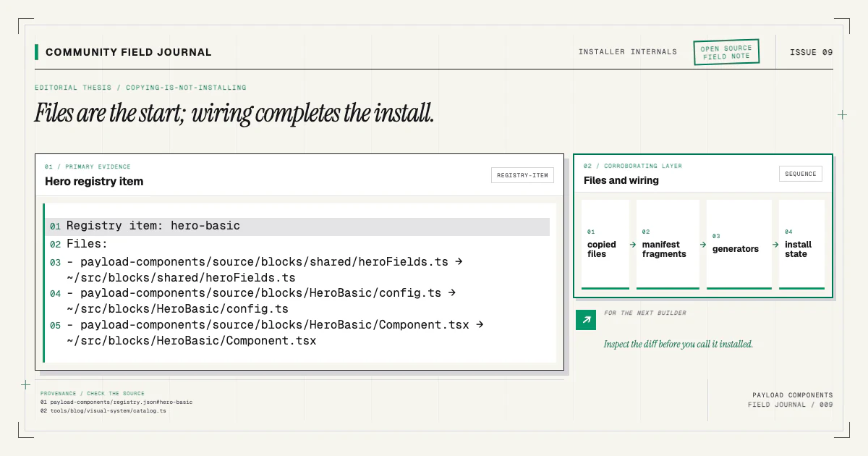Click the PROVENANCE / CHECK THE SOURCE label

[x=93, y=394]
